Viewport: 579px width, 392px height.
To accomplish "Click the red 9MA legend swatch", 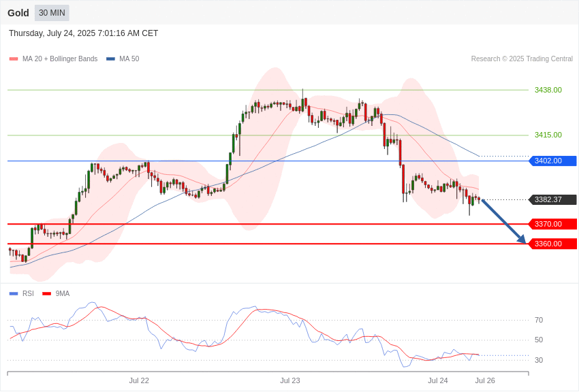I will tap(47, 293).
